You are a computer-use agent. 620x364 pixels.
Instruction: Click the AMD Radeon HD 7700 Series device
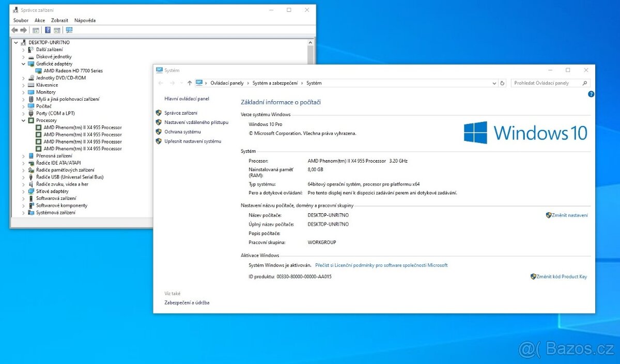(x=73, y=71)
